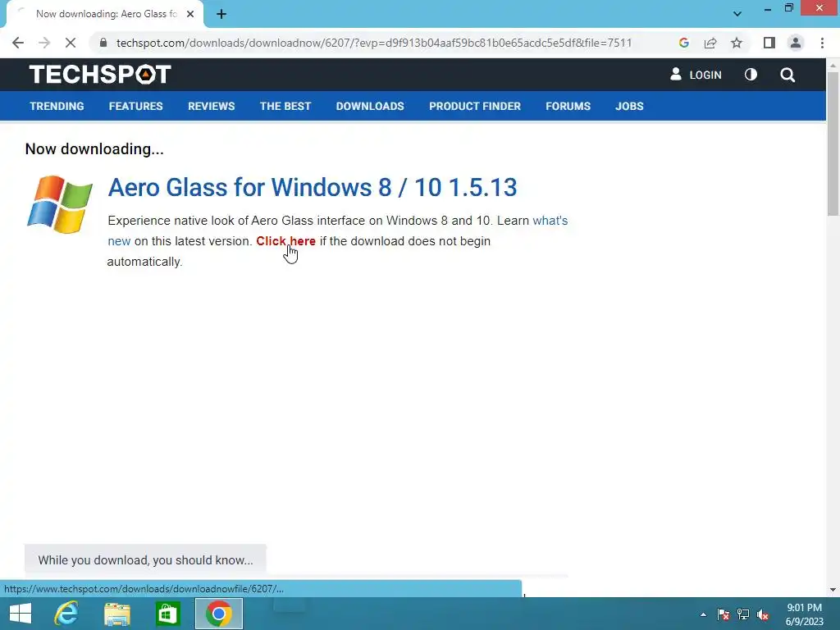Click the Windows flag product logo

pyautogui.click(x=59, y=204)
